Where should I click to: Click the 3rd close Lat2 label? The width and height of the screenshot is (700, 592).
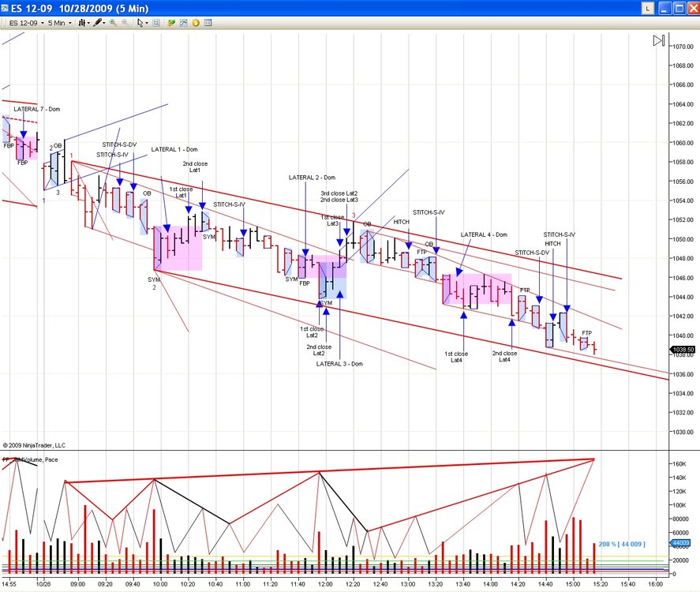[x=339, y=193]
